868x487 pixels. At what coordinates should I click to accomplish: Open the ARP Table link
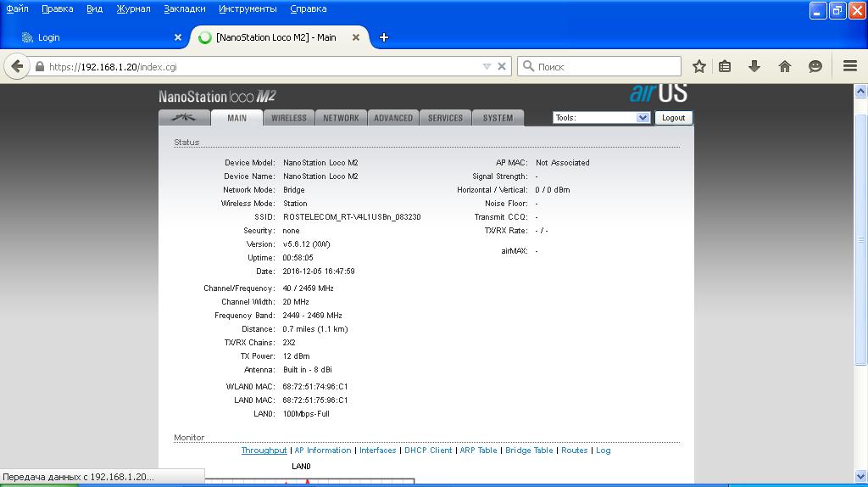coord(478,451)
